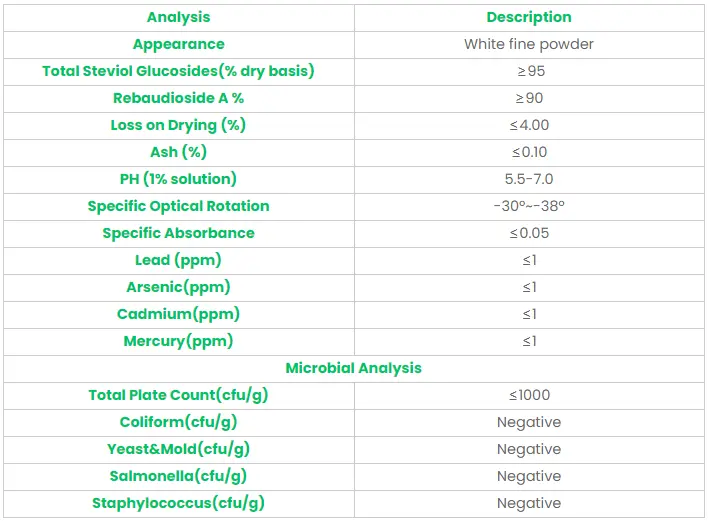708x521 pixels.
Task: Click the Rebaudioside A % label
Action: pyautogui.click(x=178, y=98)
